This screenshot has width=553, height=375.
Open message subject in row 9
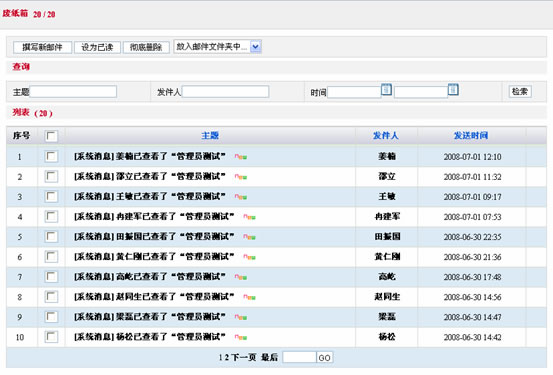150,317
